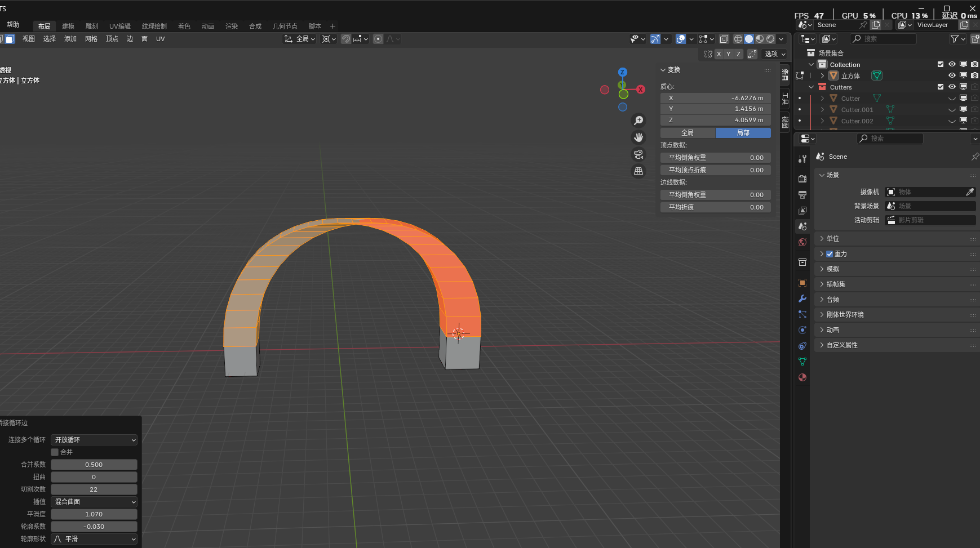Open the World properties tab icon

tap(802, 242)
